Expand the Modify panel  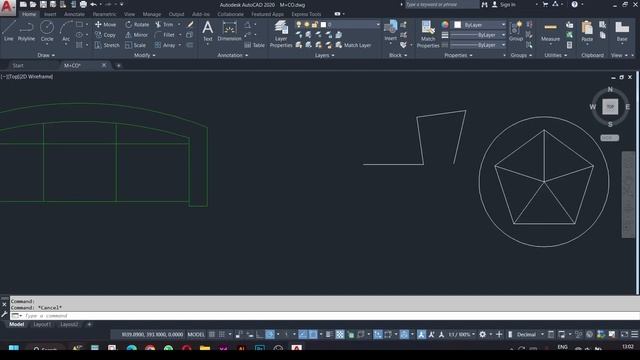click(x=144, y=55)
